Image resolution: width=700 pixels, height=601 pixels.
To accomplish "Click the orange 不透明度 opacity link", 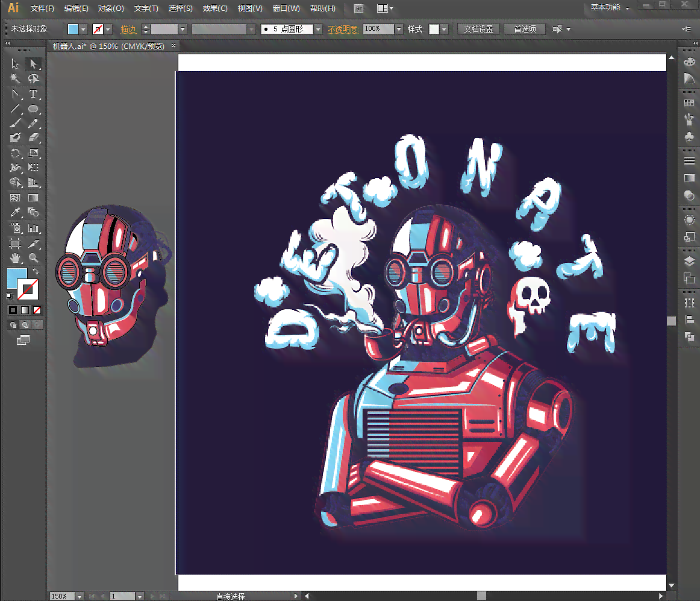I will pos(343,30).
